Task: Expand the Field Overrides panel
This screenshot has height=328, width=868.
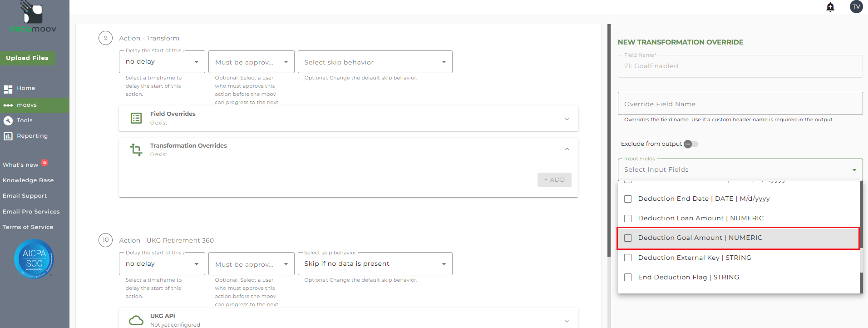Action: coord(567,119)
